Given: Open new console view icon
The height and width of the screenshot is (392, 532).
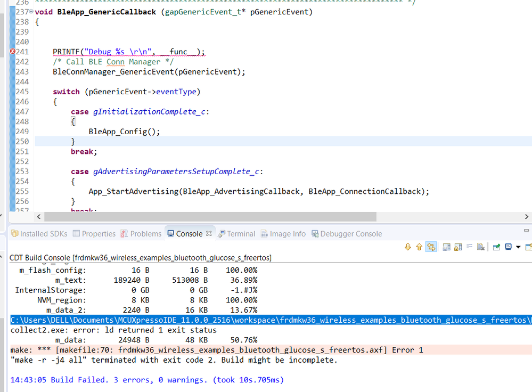Looking at the screenshot, I should click(528, 247).
